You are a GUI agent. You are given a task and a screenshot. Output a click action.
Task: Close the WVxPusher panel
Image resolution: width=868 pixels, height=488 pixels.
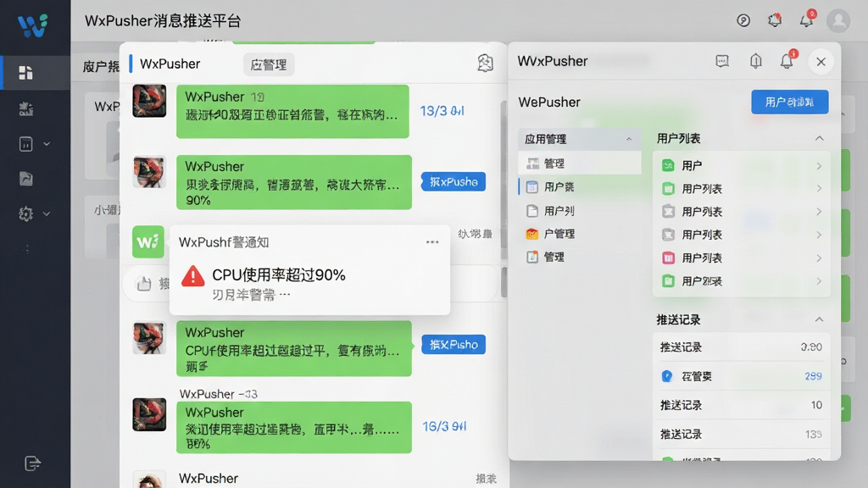tap(821, 61)
